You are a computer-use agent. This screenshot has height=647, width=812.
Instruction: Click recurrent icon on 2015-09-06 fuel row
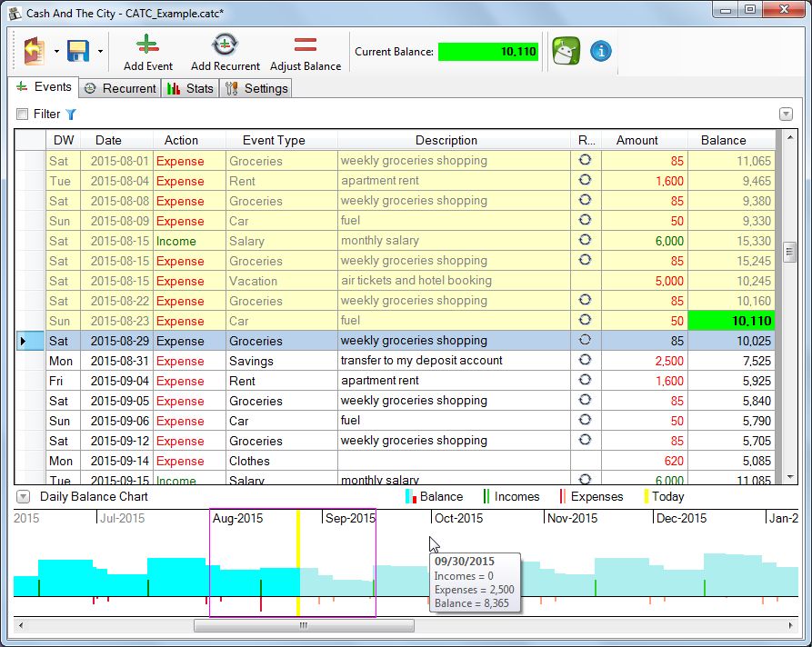click(585, 420)
